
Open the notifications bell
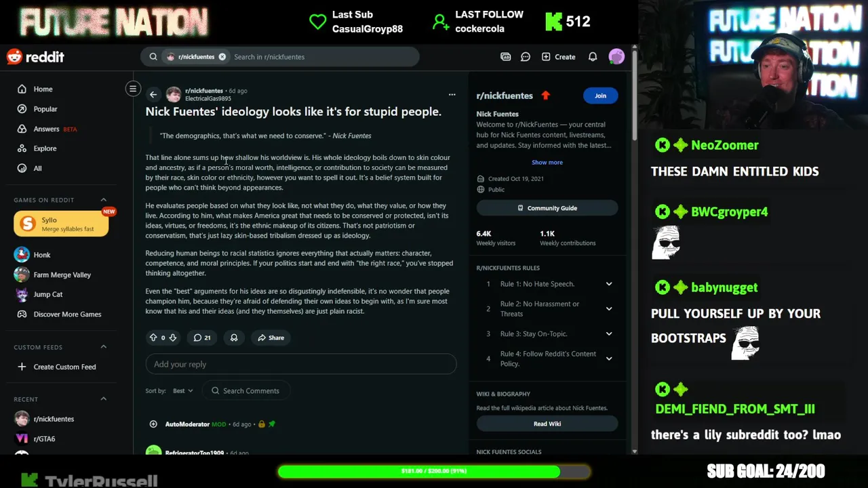[593, 57]
